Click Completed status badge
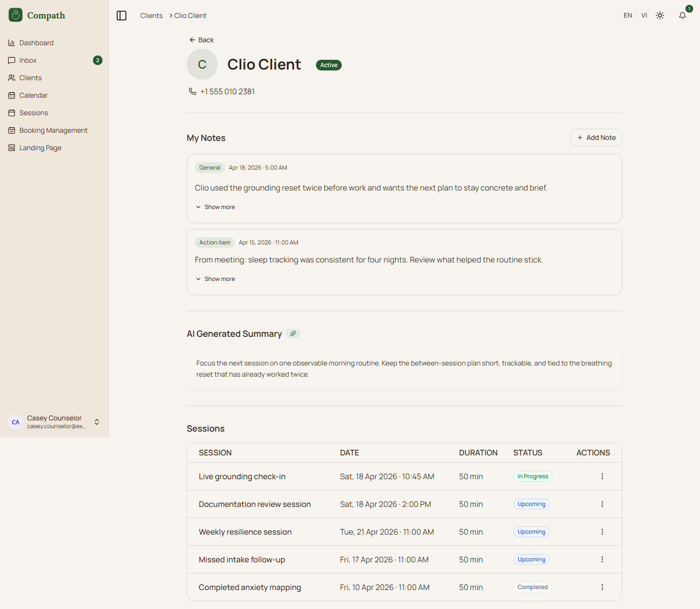Screen dimensions: 700x609 click(533, 587)
